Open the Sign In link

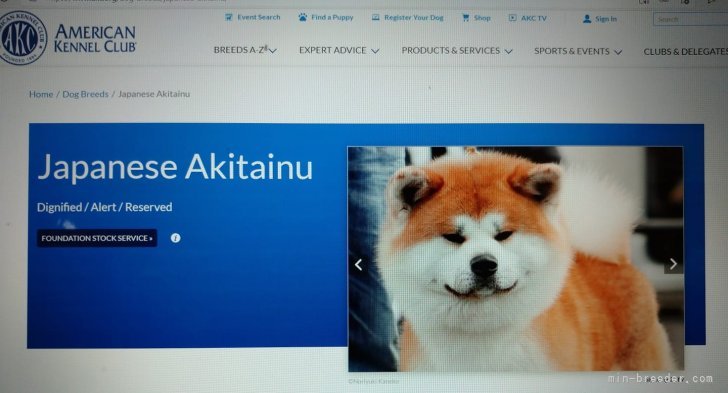(x=606, y=19)
